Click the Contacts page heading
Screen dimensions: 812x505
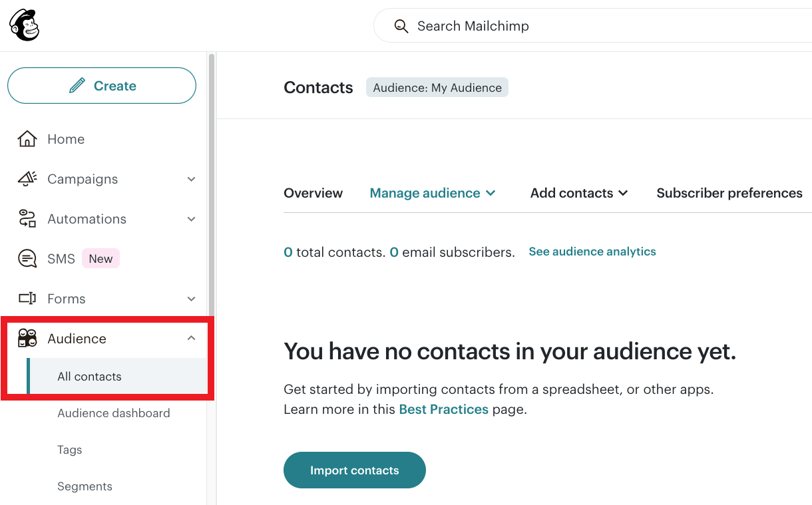click(318, 87)
